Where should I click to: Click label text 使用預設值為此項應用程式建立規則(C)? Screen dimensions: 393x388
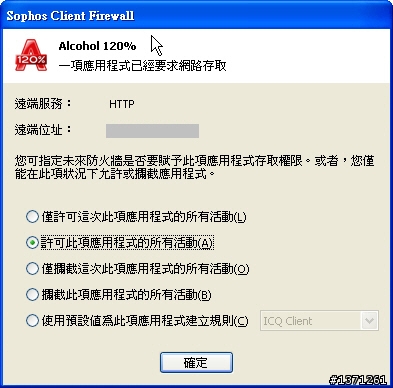pyautogui.click(x=145, y=321)
